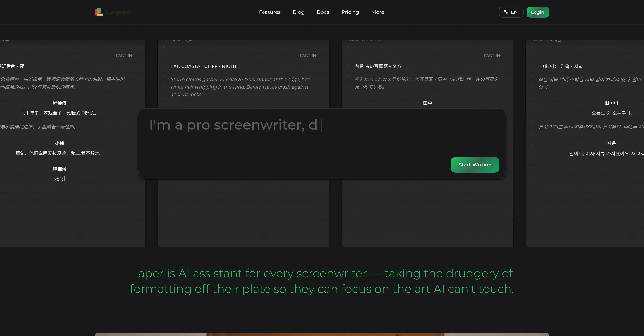Viewport: 644px width, 336px height.
Task: Go to the Blog page
Action: (x=298, y=12)
